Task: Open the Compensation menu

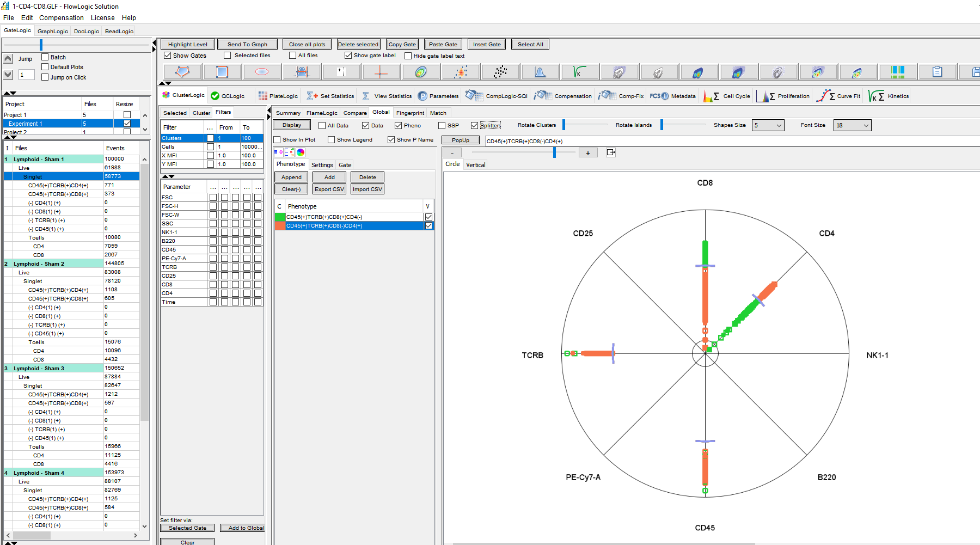Action: (x=62, y=18)
